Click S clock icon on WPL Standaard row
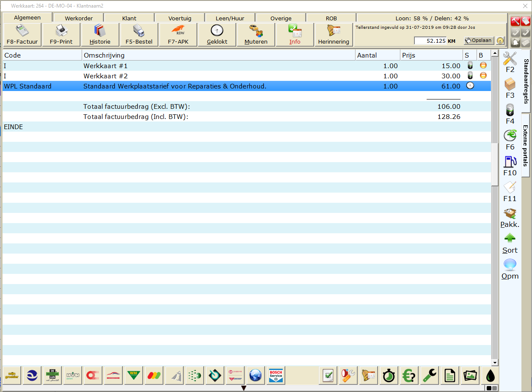Image resolution: width=532 pixels, height=392 pixels. (x=470, y=86)
